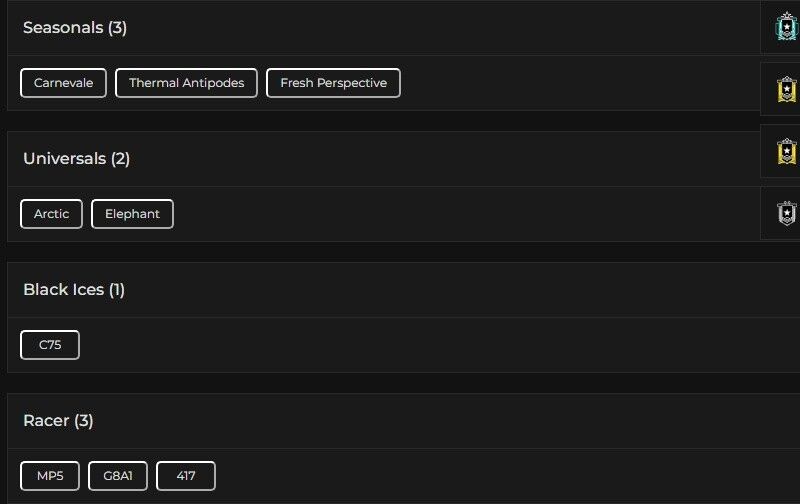Screen dimensions: 800x504
Task: Select the C75 Black Ice tag
Action: (x=50, y=345)
